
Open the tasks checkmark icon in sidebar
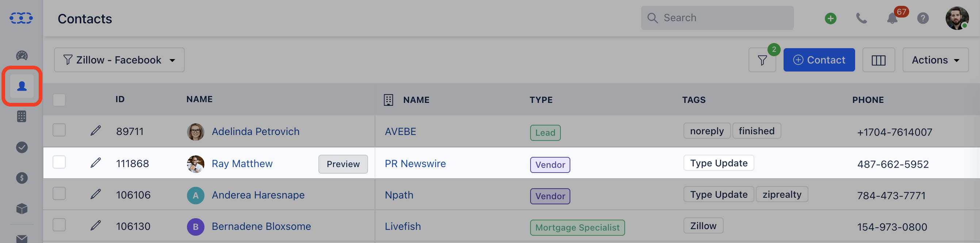click(22, 147)
